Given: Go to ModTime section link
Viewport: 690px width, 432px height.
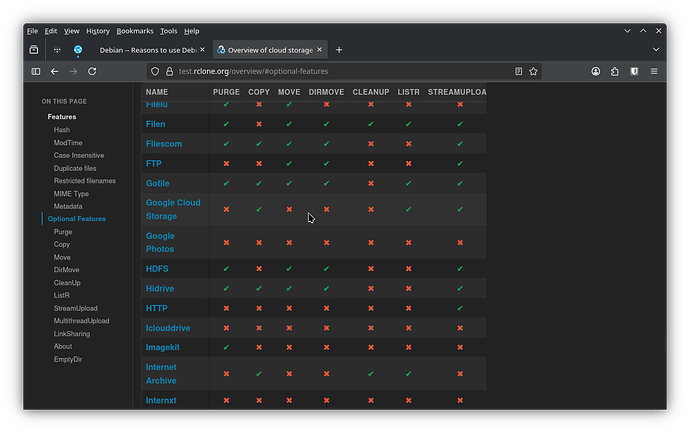Looking at the screenshot, I should tap(68, 143).
